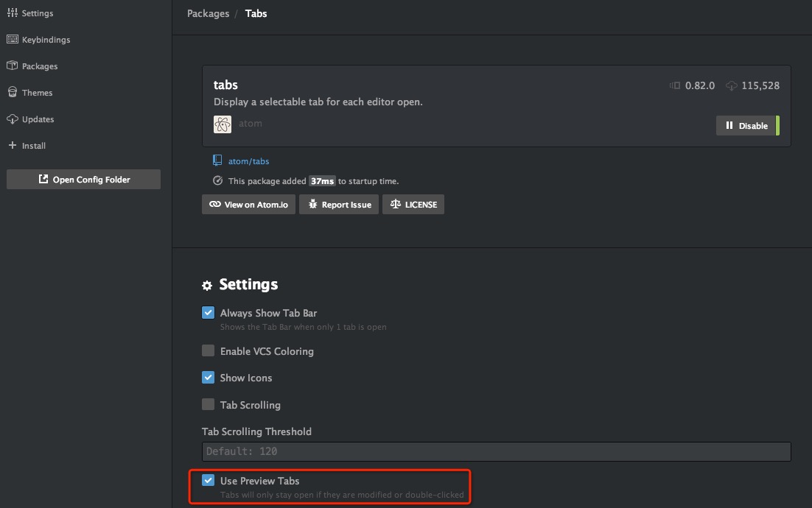Click the repo book icon by atom/tabs
The image size is (812, 508).
[217, 160]
